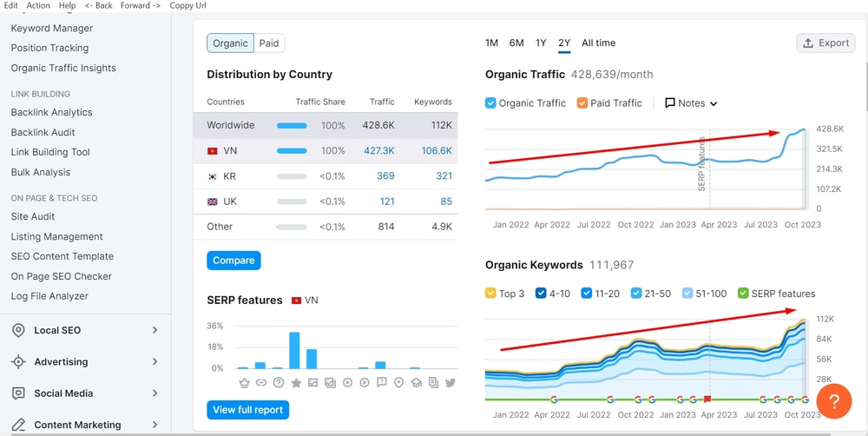Open the Edit menu
The image size is (868, 436).
(11, 5)
